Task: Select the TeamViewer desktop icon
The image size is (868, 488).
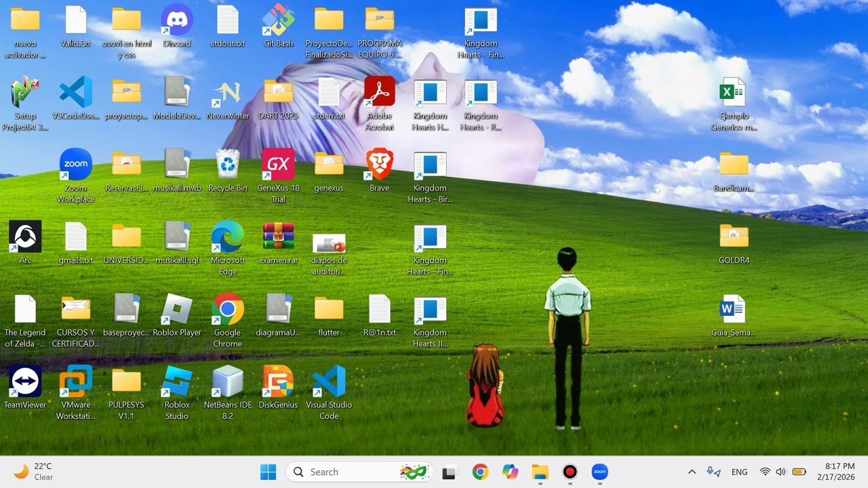Action: point(25,388)
